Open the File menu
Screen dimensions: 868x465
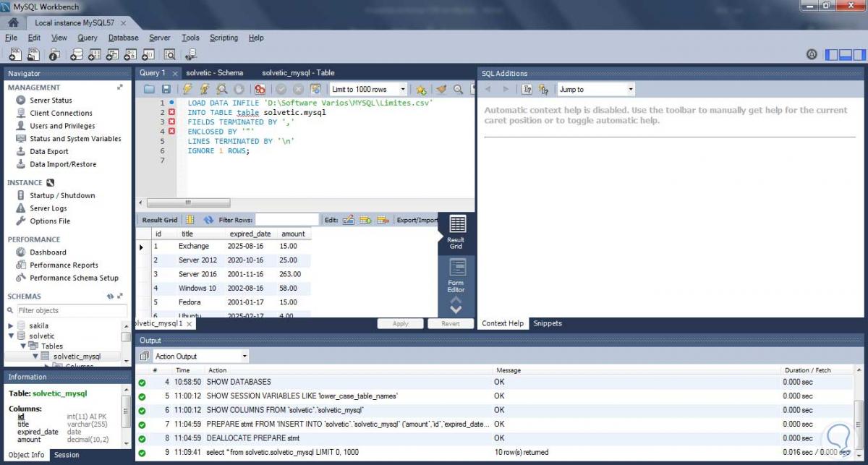click(x=11, y=38)
